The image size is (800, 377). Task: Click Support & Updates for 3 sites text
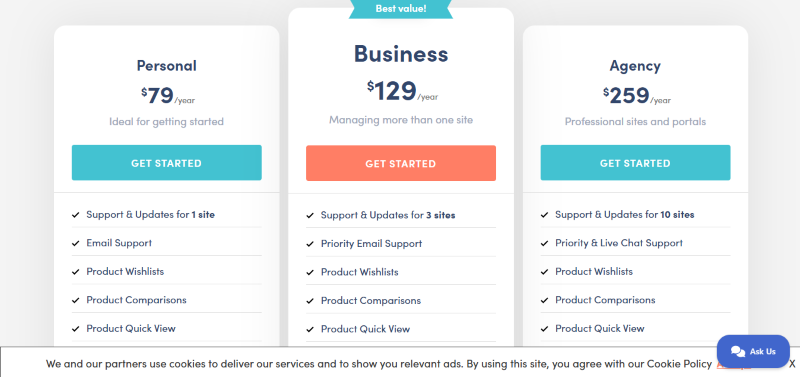tap(388, 215)
